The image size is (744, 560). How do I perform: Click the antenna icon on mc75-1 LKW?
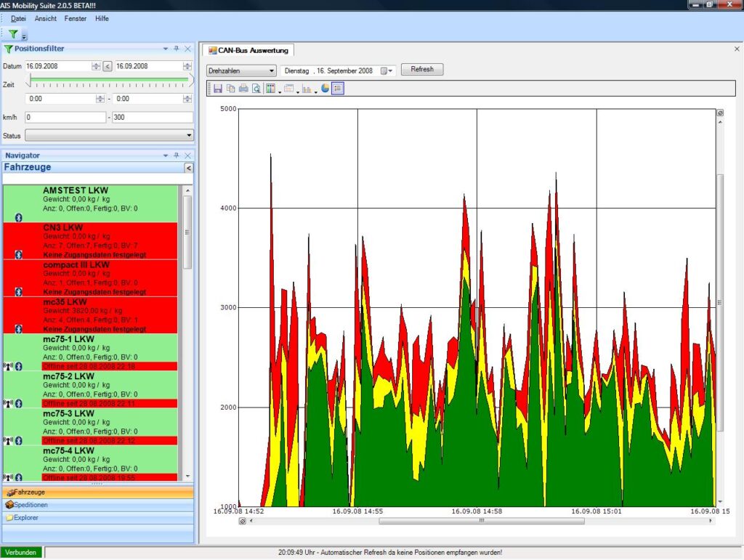pos(8,367)
